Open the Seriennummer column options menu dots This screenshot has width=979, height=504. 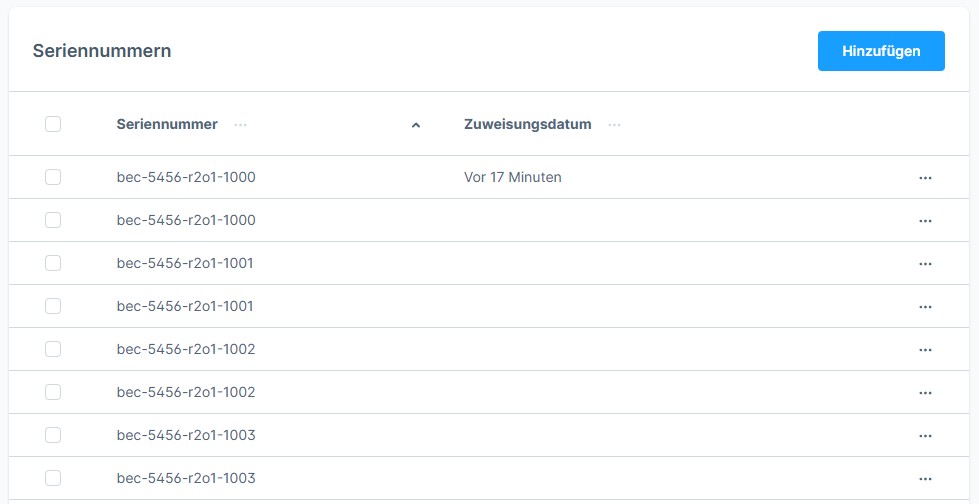240,125
